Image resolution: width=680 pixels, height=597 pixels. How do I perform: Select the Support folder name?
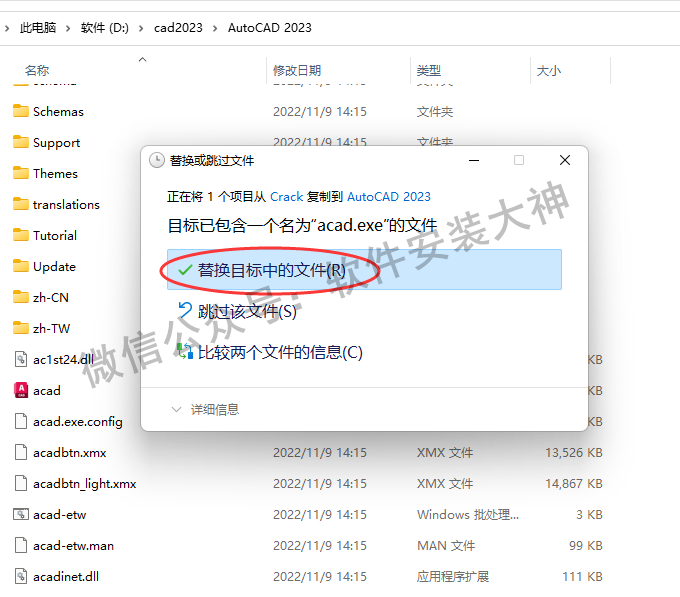[56, 143]
